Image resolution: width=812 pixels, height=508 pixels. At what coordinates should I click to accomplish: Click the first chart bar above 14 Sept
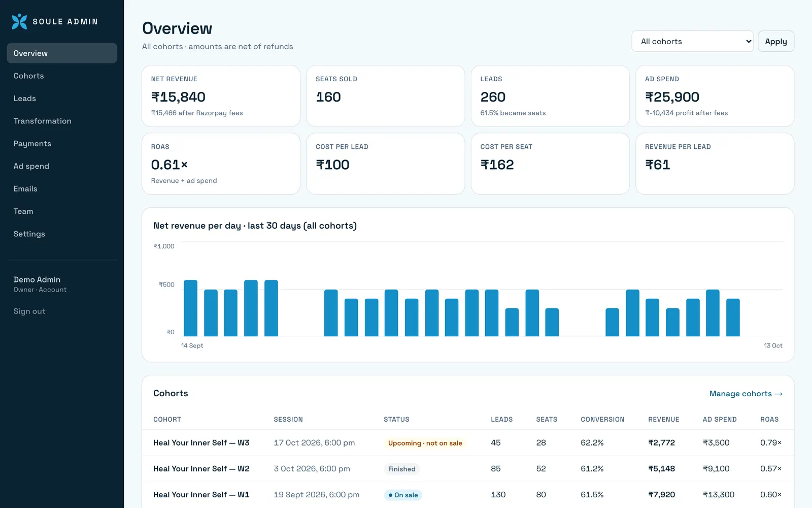[190, 308]
